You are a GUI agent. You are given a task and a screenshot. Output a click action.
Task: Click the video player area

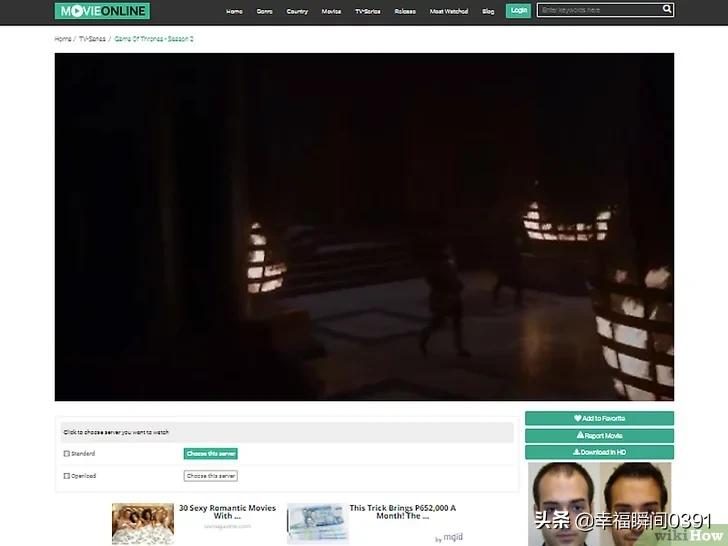(x=364, y=227)
